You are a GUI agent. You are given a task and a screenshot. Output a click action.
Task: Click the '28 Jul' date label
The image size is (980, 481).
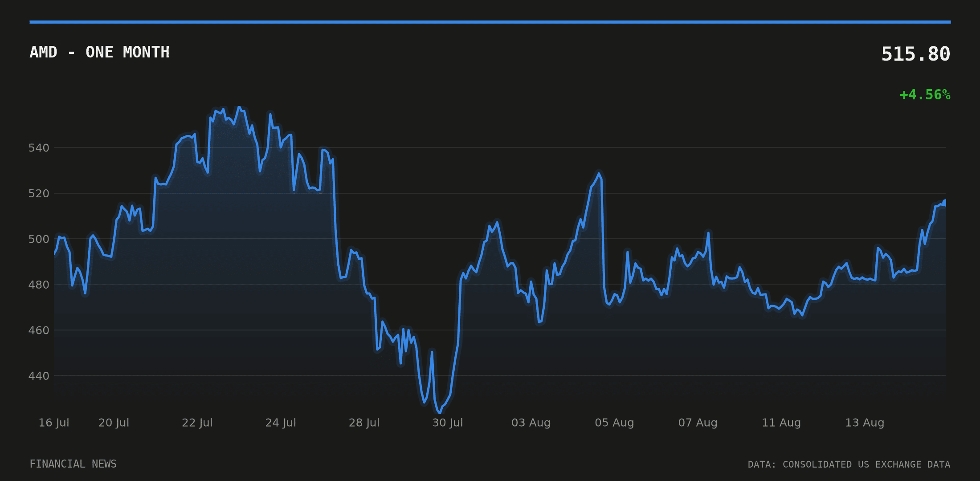point(364,423)
